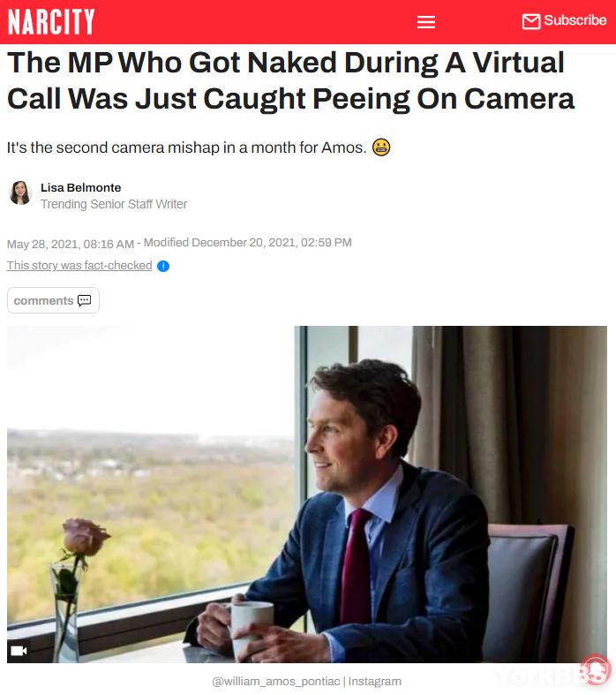Visit author Lisa Belmonte's name link
This screenshot has height=695, width=616.
[80, 187]
